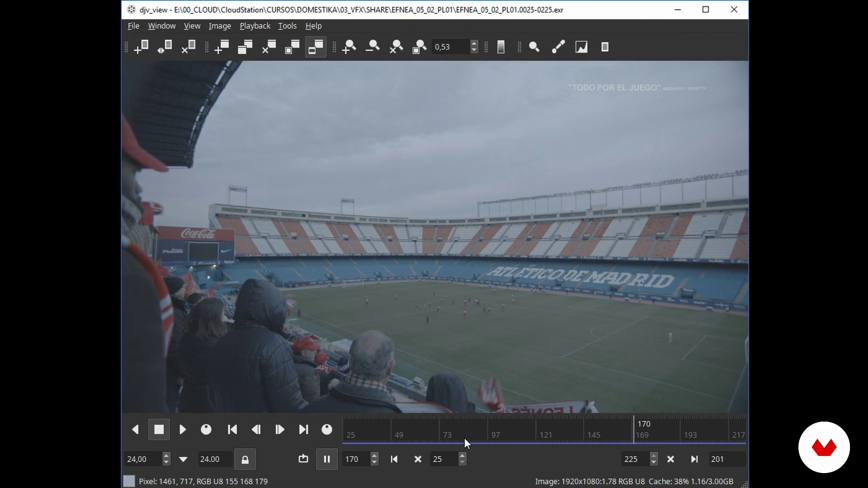Open the Histogram tool
Image resolution: width=868 pixels, height=488 pixels.
click(581, 47)
